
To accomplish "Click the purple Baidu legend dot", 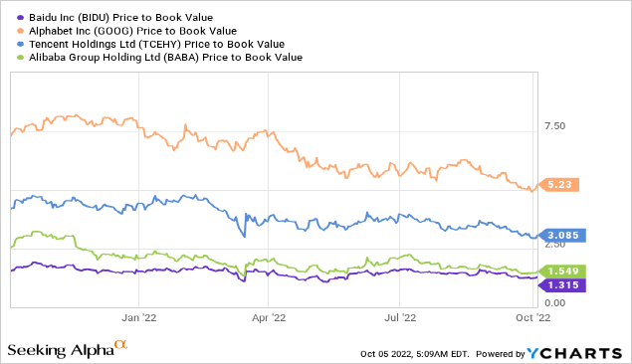I will (20, 18).
